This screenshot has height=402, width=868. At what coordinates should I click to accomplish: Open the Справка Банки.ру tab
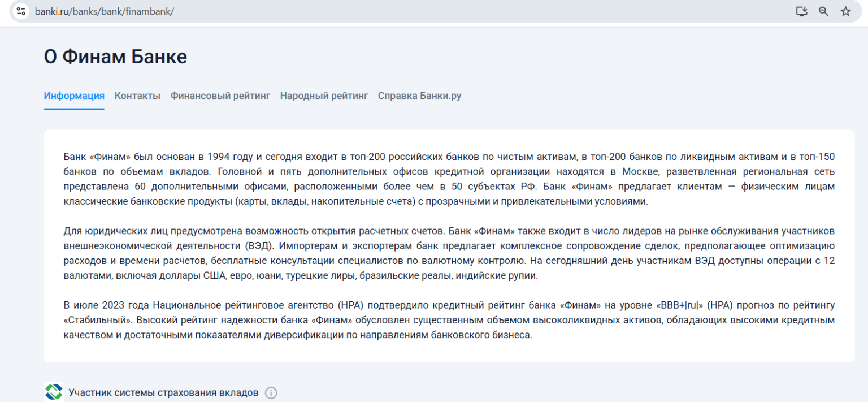point(419,96)
